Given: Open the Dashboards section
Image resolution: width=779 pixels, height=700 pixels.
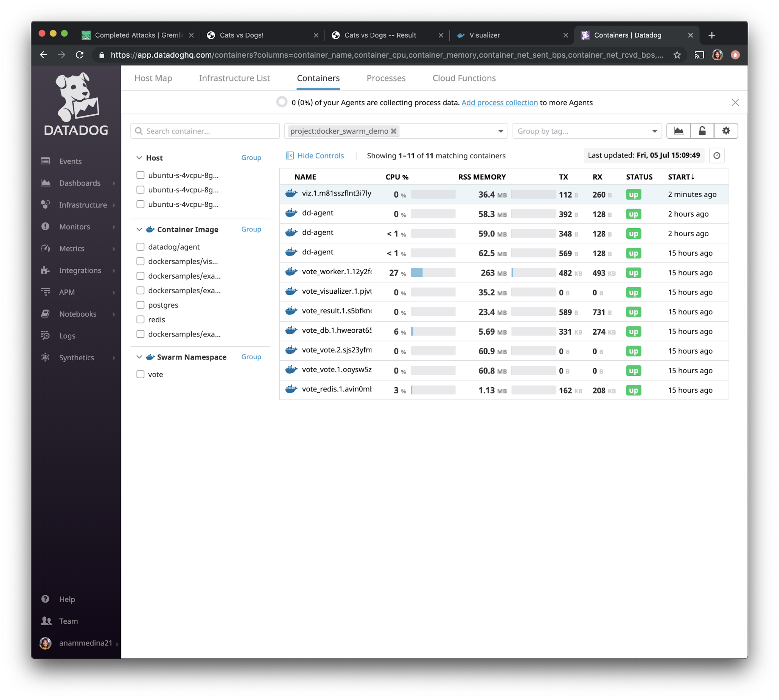Looking at the screenshot, I should pyautogui.click(x=79, y=183).
